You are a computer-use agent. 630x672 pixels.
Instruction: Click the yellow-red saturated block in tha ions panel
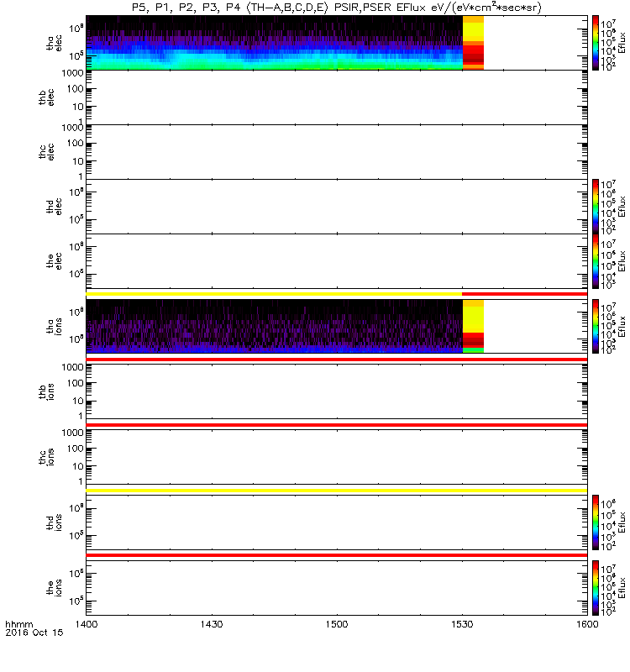click(473, 326)
